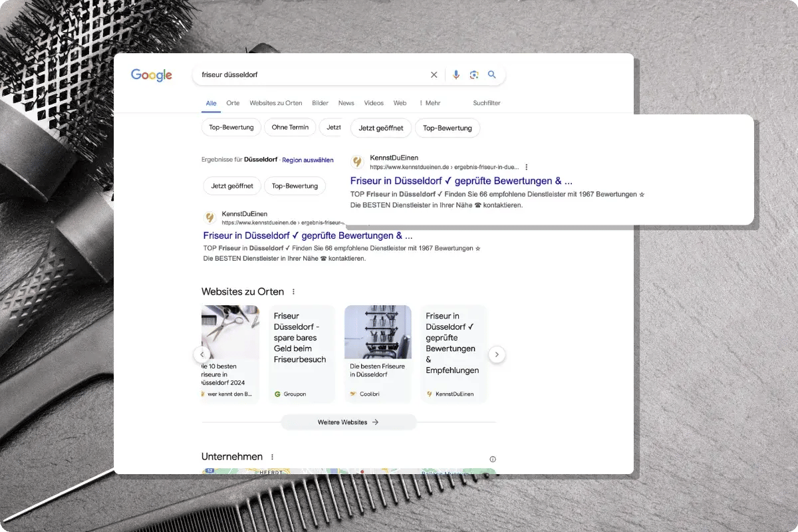Screen dimensions: 798x532
Task: Expand the Mehr menu
Action: (430, 103)
